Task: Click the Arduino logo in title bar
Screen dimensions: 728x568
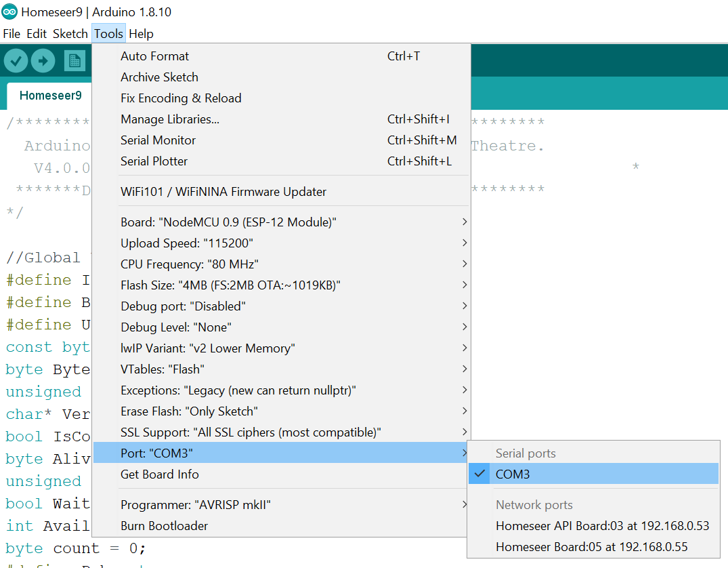Action: pos(9,12)
